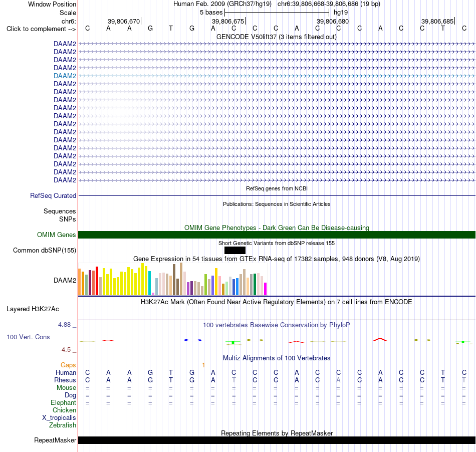This screenshot has width=476, height=452.
Task: Click the Elephant alignment row label
Action: (x=64, y=402)
